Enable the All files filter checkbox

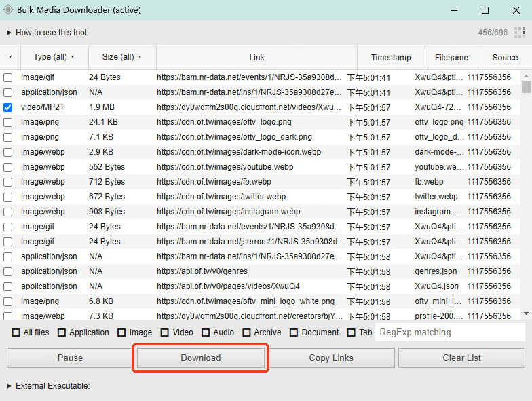point(16,332)
